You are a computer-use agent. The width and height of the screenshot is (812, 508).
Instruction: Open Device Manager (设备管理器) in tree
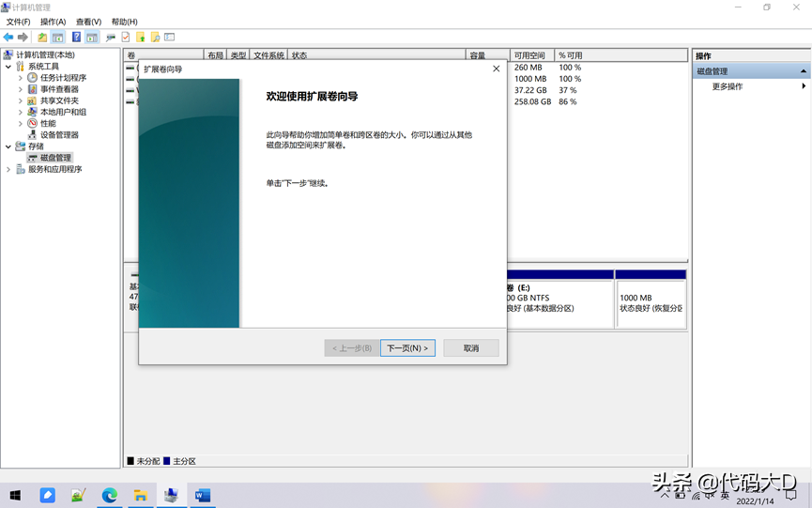point(59,135)
